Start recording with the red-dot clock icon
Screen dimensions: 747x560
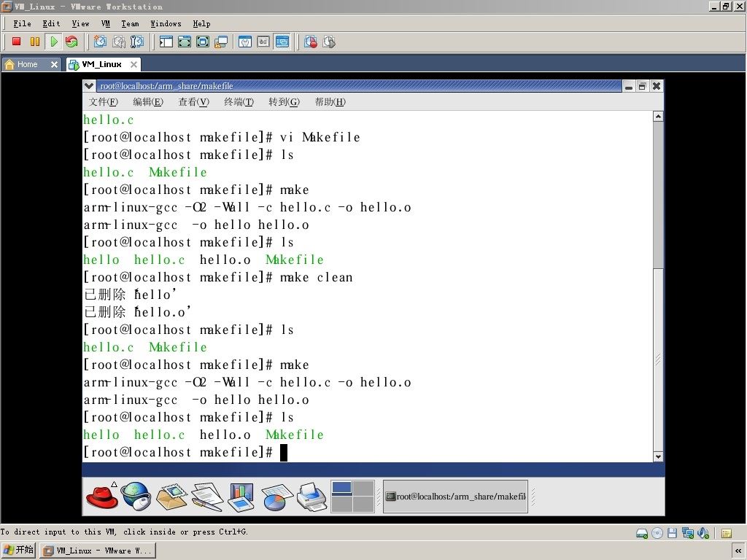(311, 42)
